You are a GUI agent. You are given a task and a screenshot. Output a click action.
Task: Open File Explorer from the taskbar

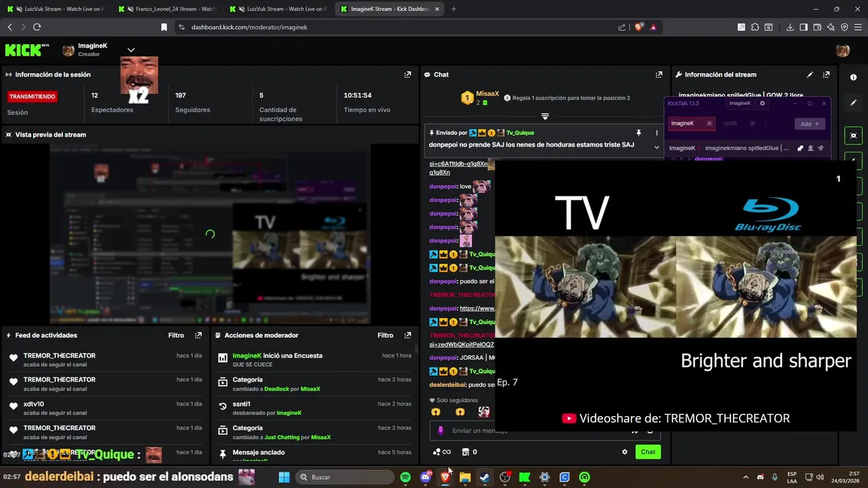(465, 477)
